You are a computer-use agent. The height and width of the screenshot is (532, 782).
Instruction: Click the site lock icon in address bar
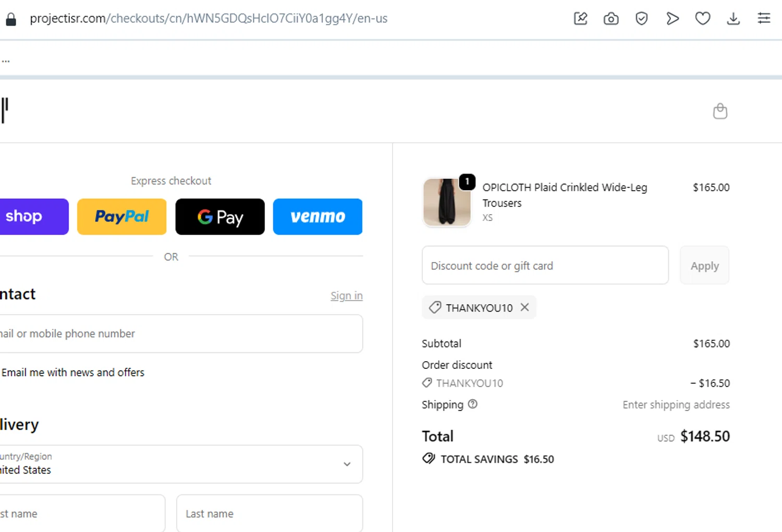tap(11, 19)
